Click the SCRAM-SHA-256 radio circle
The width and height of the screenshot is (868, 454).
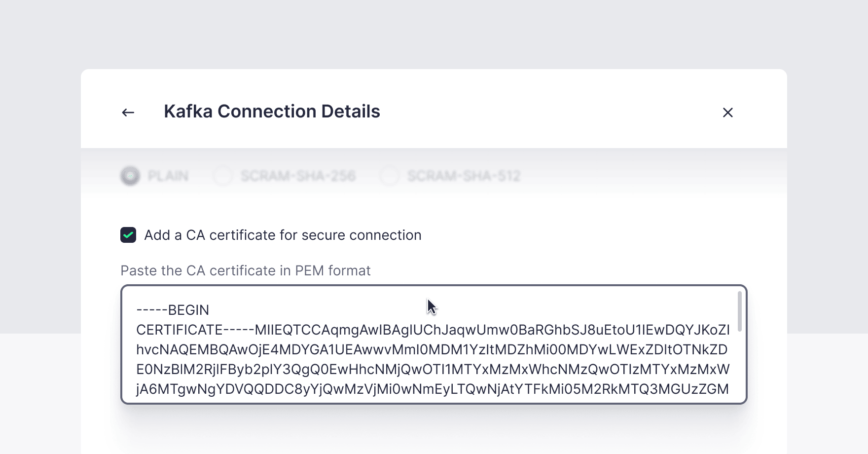222,176
